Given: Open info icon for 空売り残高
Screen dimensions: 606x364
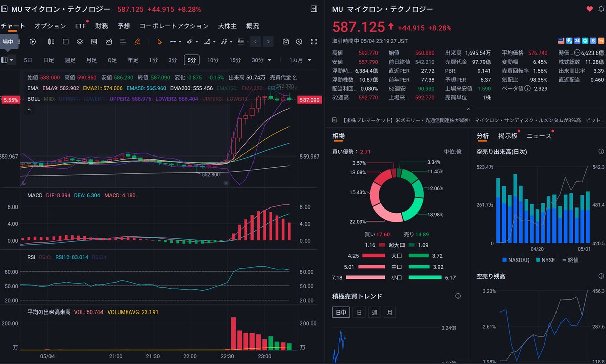Looking at the screenshot, I should (x=601, y=276).
